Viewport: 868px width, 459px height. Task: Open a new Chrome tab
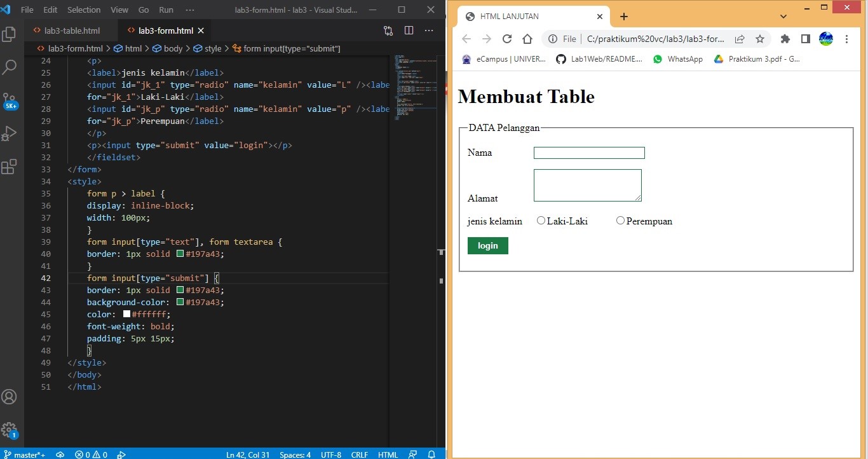tap(624, 17)
